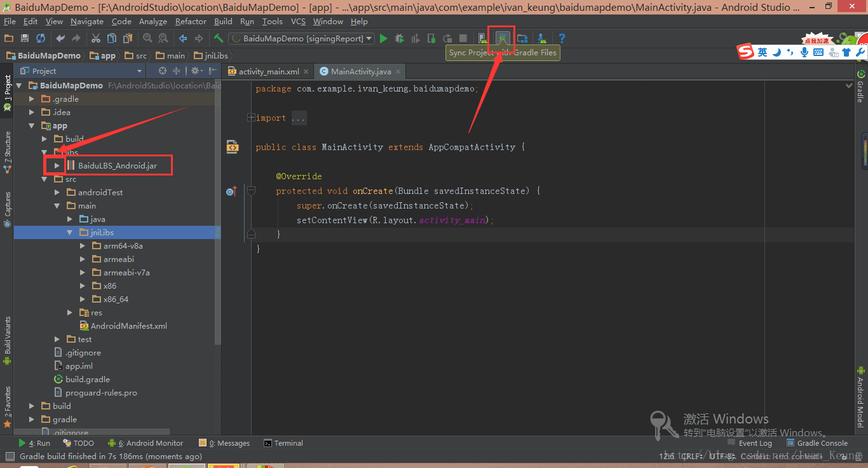Viewport: 868px width, 468px height.
Task: Open the Navigate menu
Action: click(x=87, y=21)
